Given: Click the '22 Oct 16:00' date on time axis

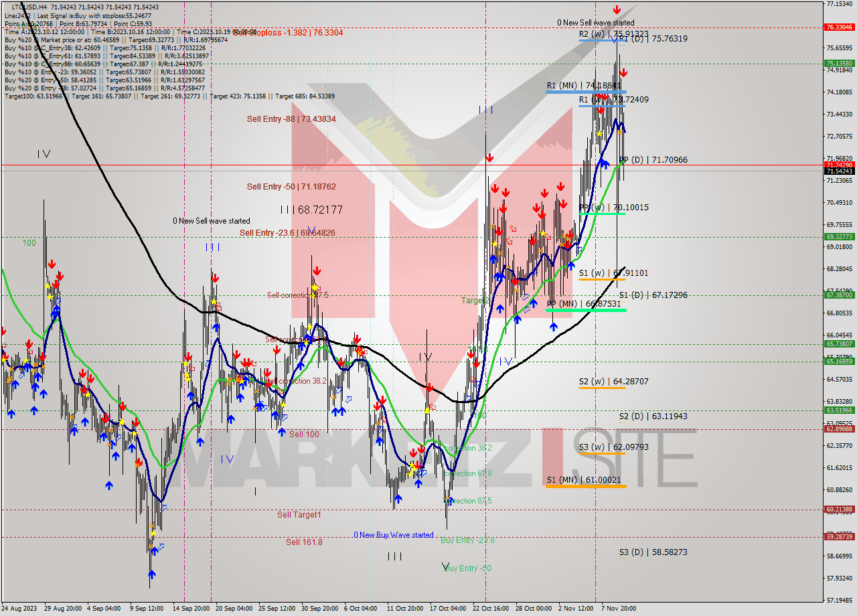Looking at the screenshot, I should 491,609.
